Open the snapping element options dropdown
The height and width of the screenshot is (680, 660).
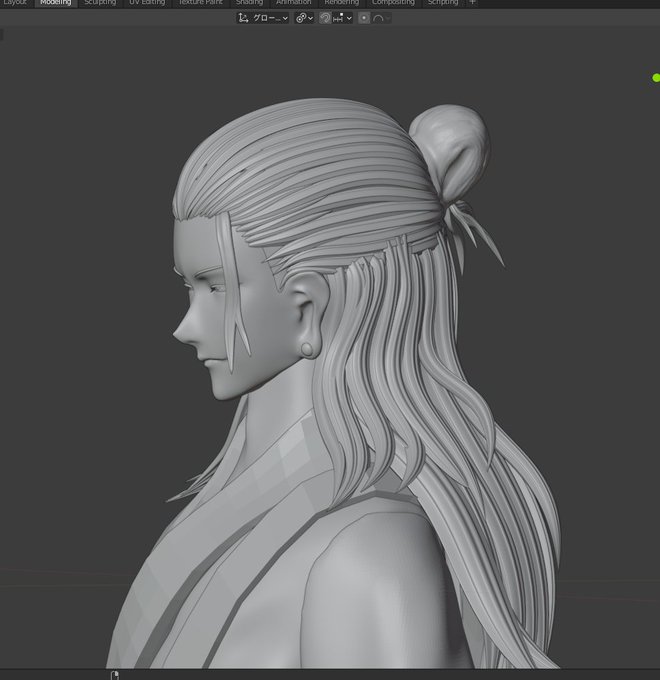click(342, 18)
